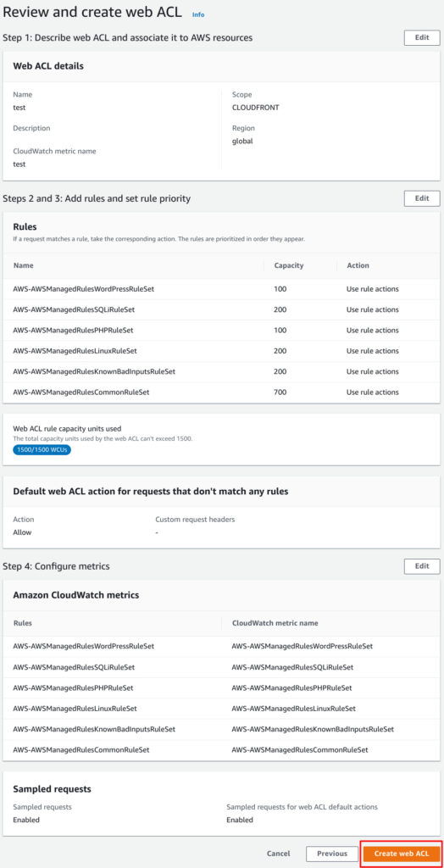
Task: Edit Steps 2 and 3 rules section
Action: (x=422, y=198)
